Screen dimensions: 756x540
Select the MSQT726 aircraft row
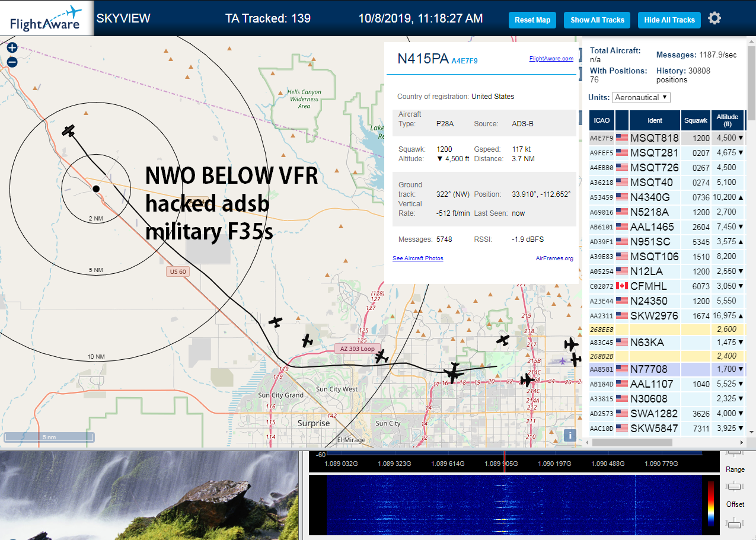tap(666, 168)
